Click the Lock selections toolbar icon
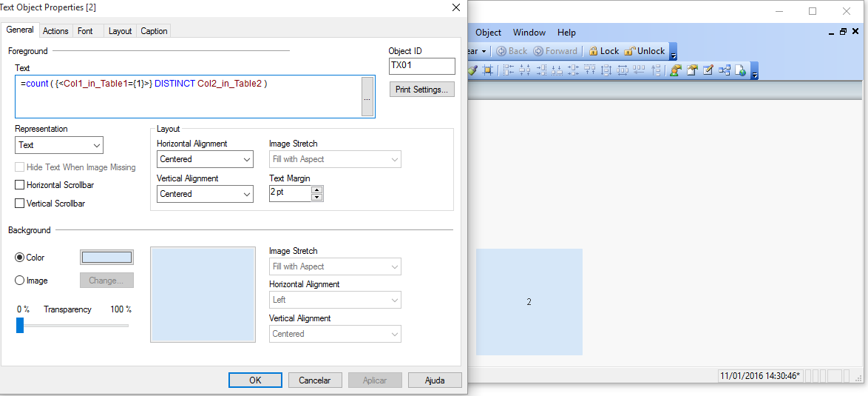The height and width of the screenshot is (396, 868). tap(603, 51)
